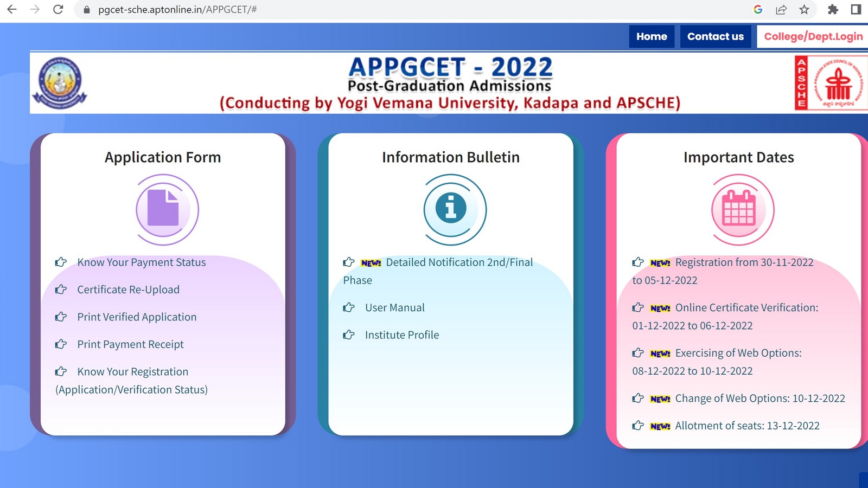Open Know Your Payment Status link

click(x=142, y=262)
